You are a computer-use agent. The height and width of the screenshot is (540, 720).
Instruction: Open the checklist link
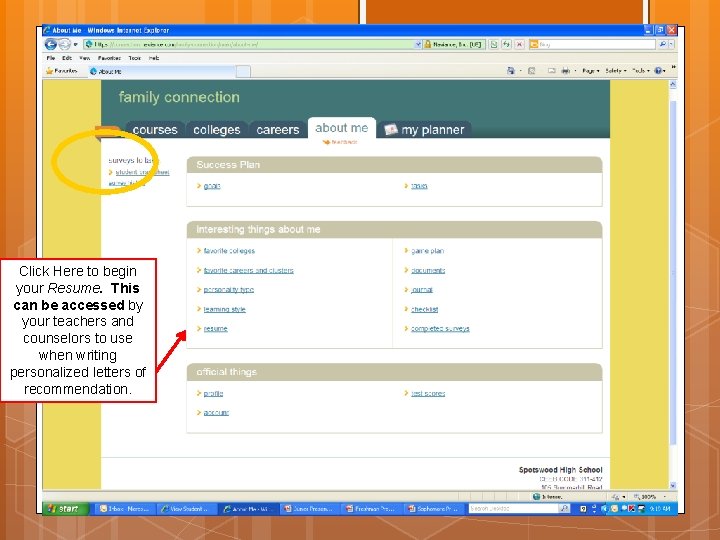coord(424,309)
